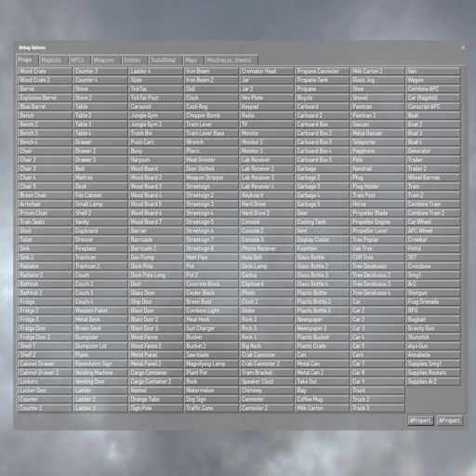Select the Fireplace button

(100, 249)
